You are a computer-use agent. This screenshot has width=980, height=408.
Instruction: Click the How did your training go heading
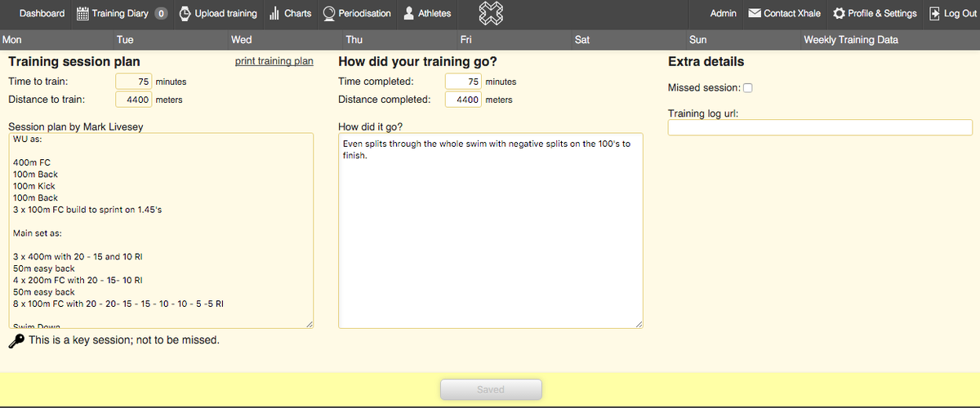[x=417, y=61]
